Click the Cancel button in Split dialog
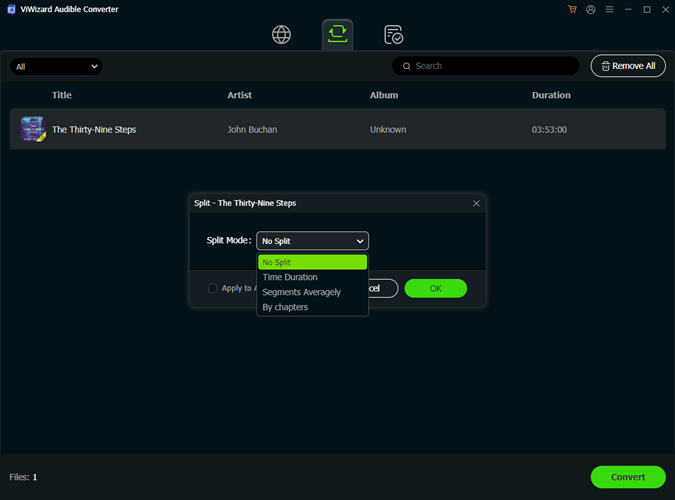 point(383,288)
